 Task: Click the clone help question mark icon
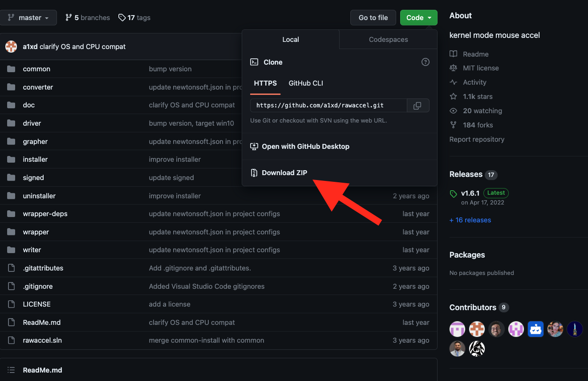click(426, 62)
